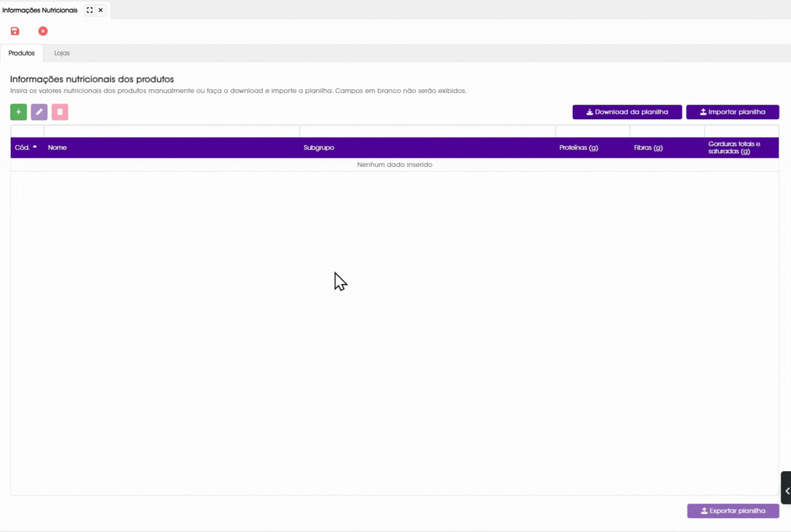This screenshot has height=532, width=791.
Task: Close the Informações Nutricionais tab
Action: [101, 10]
